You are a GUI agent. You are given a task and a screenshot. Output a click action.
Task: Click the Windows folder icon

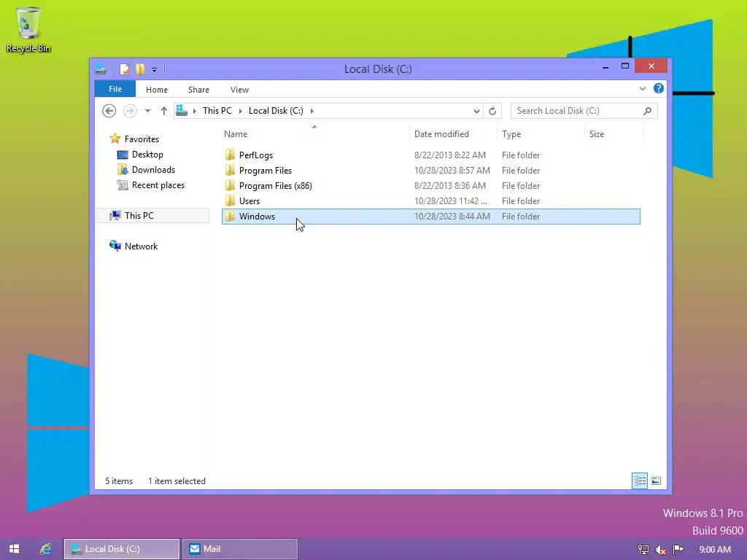point(230,216)
